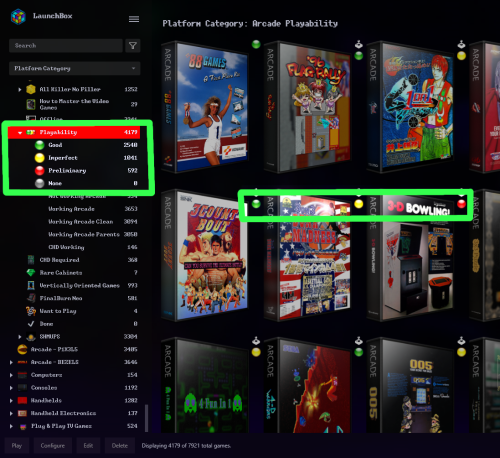The image size is (500, 458).
Task: Click the Arcade - PIXELS Pac-Man icon
Action: click(x=22, y=349)
